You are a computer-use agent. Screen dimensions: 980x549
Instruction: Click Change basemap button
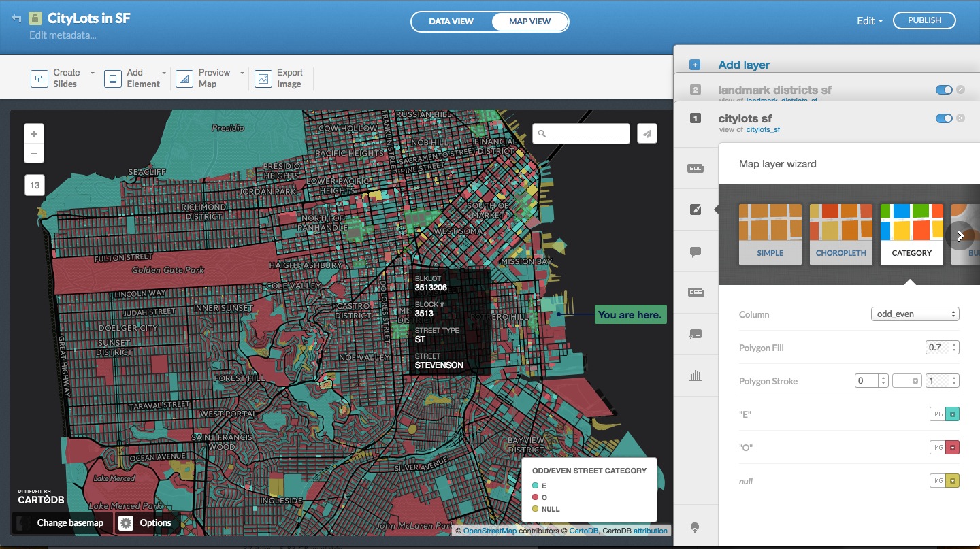[61, 522]
